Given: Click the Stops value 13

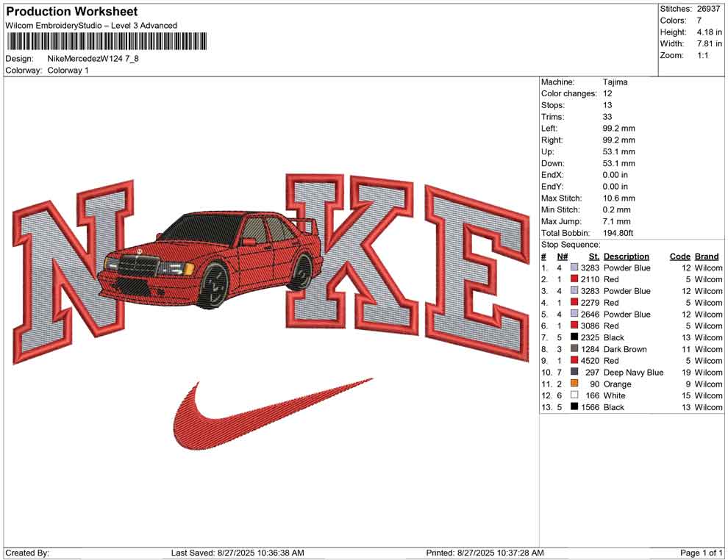Looking at the screenshot, I should pos(607,105).
